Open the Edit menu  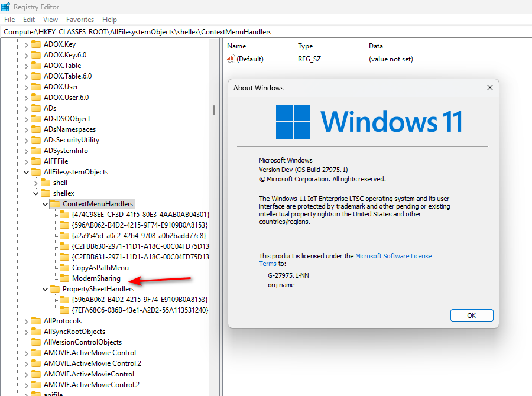click(29, 20)
